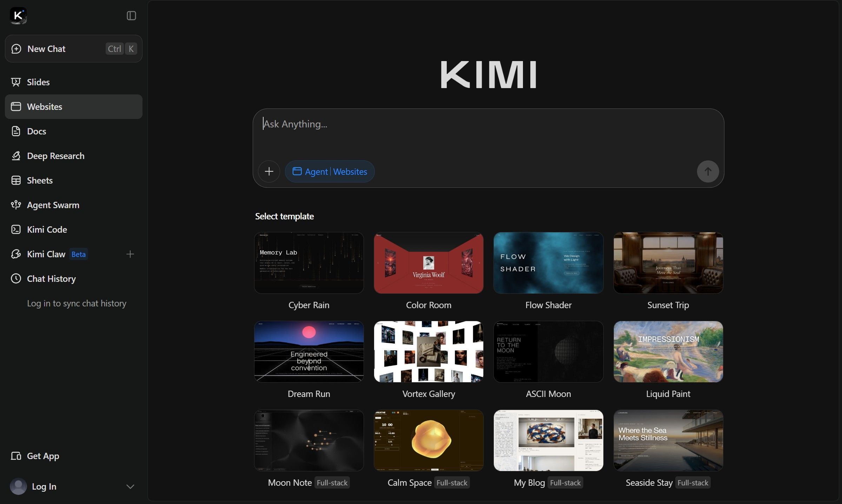Click the Full-stack tag beside Moon Note
This screenshot has height=504, width=842.
tap(332, 483)
